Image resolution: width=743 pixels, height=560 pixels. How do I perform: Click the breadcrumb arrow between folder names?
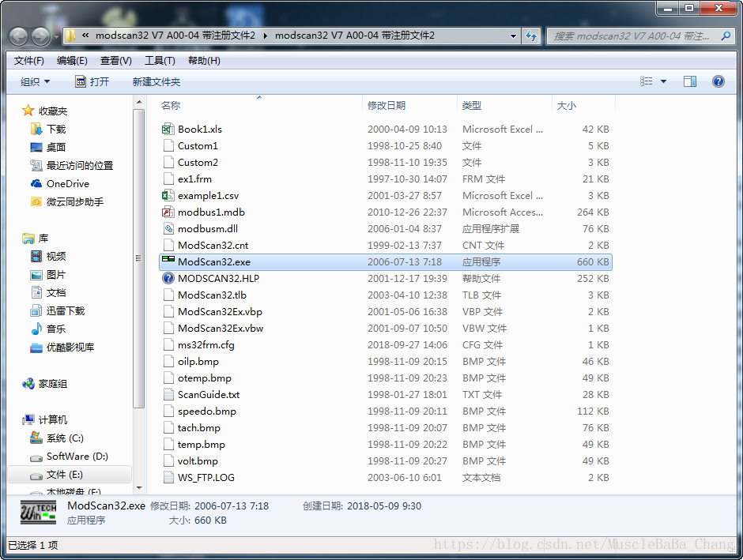coord(265,36)
